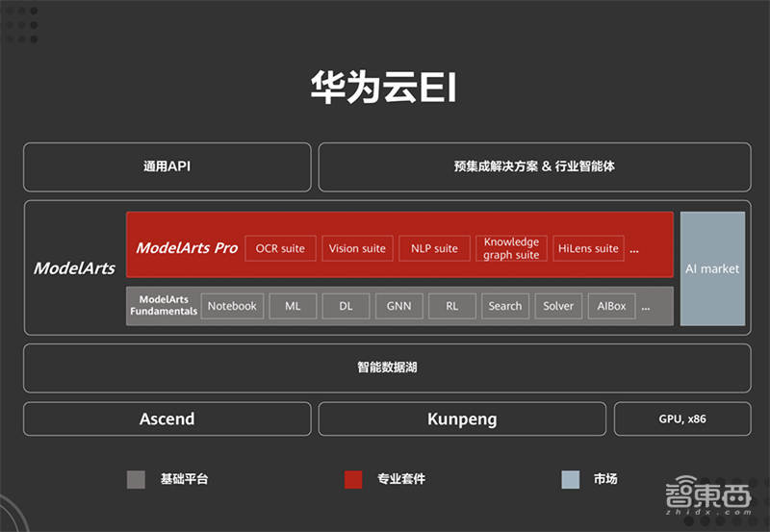Select the Vision suite box

point(357,248)
